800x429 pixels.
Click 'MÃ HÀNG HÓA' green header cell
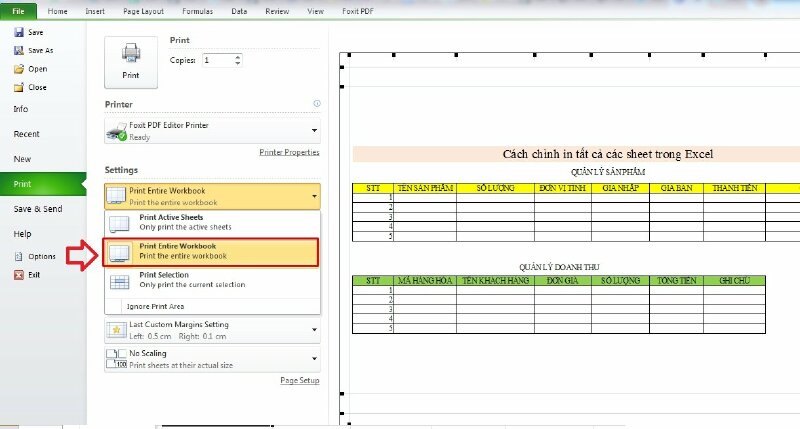425,281
